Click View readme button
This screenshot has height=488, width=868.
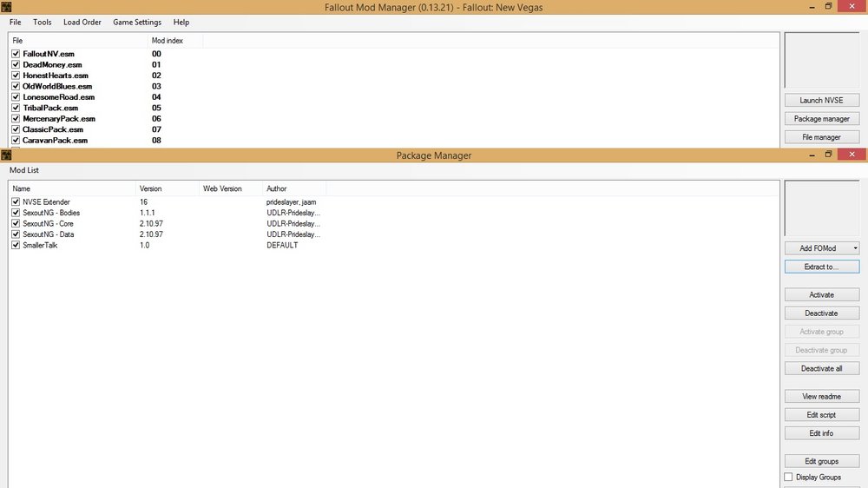(x=821, y=396)
